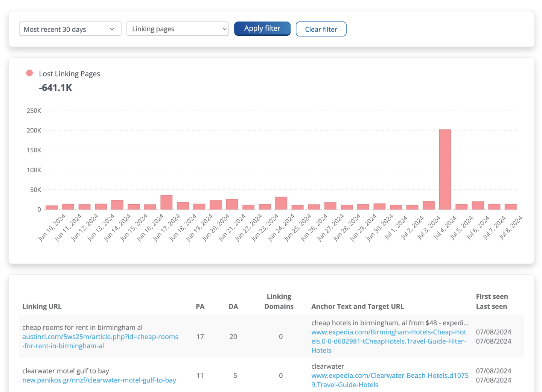Click PA value 11
Image resolution: width=542 pixels, height=392 pixels.
click(200, 375)
